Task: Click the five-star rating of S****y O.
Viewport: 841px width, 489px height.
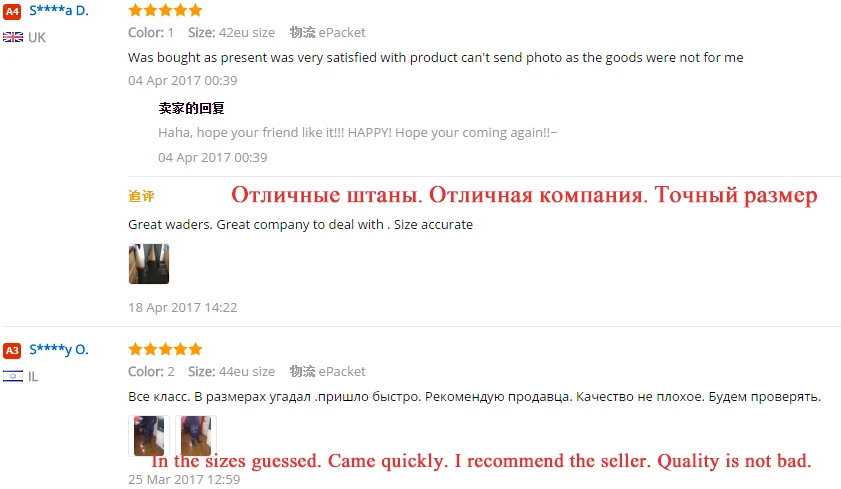Action: coord(165,349)
